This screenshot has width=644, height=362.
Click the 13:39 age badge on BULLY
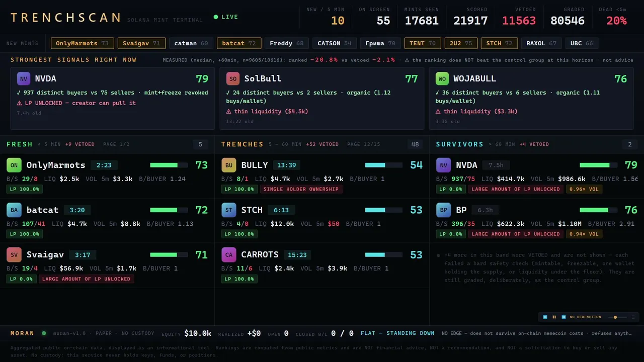coord(286,165)
